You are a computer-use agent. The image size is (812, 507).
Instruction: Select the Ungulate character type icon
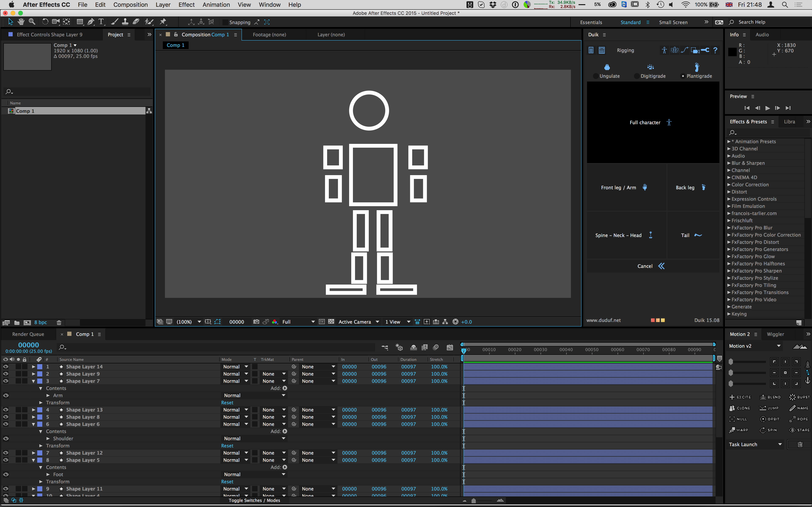click(x=608, y=66)
